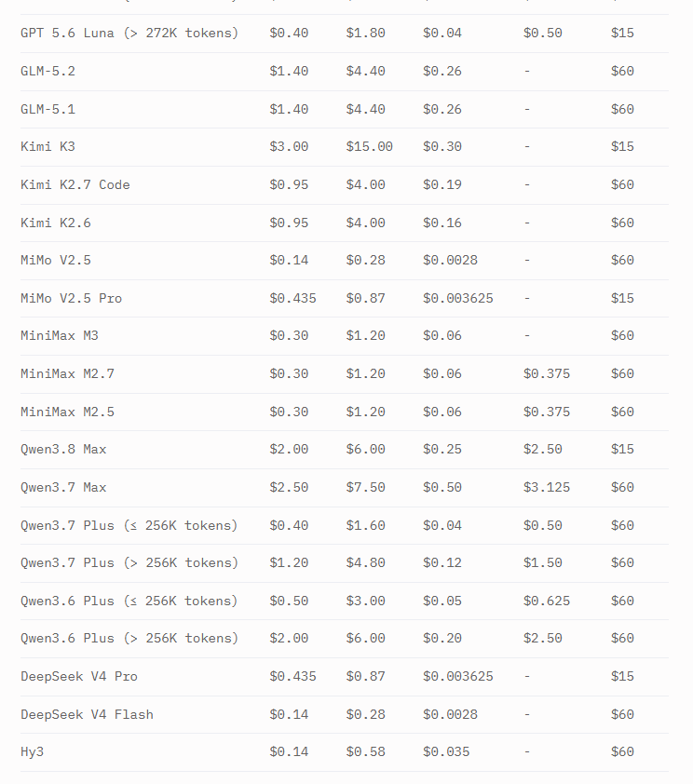Image resolution: width=693 pixels, height=784 pixels.
Task: Click the $0.58 output price for Hy3
Action: pyautogui.click(x=365, y=752)
